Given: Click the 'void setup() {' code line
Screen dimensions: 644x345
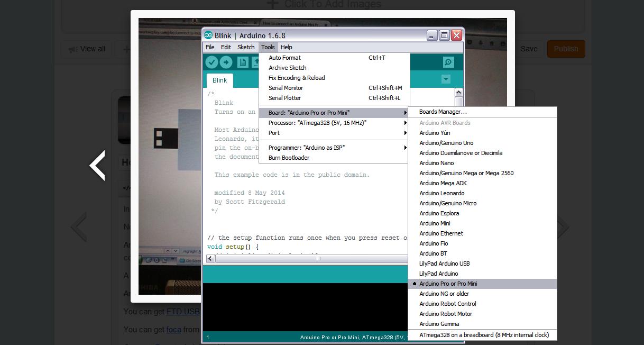Looking at the screenshot, I should click(x=233, y=247).
